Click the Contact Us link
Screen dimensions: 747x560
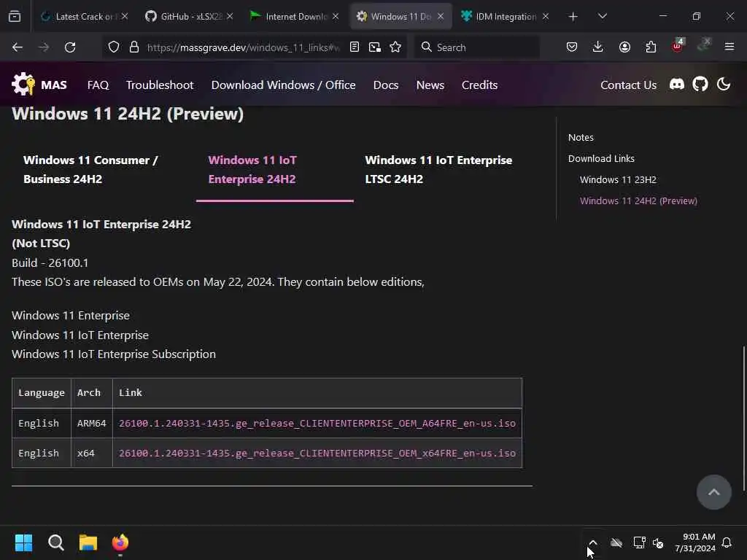(628, 85)
